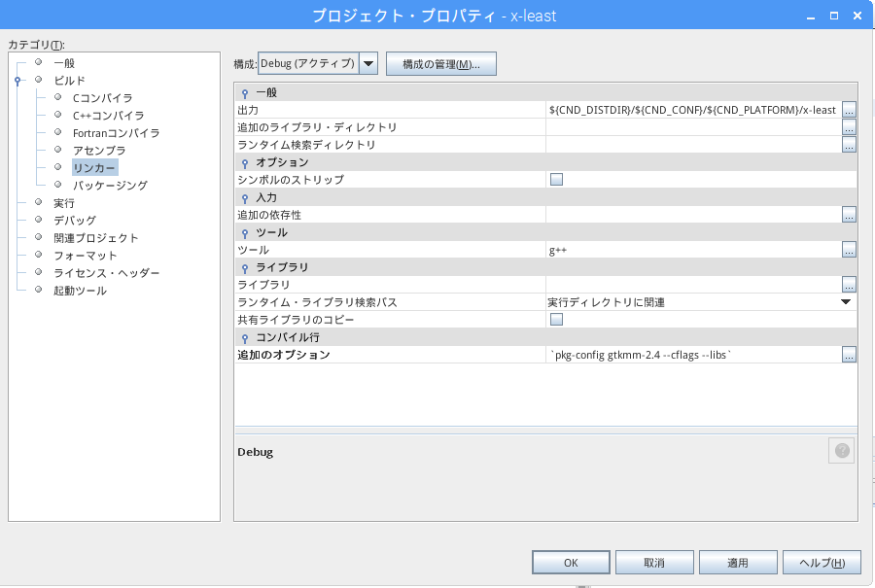Select デバッグ category in tree
Image resolution: width=875 pixels, height=588 pixels.
pos(75,221)
